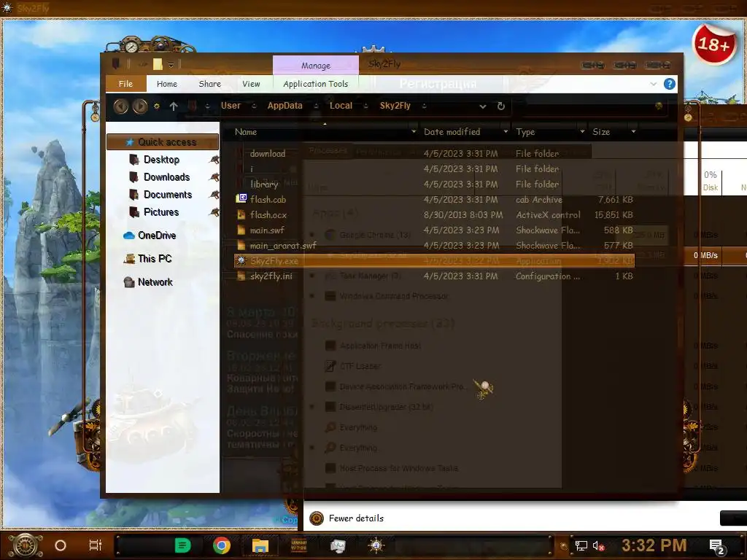The height and width of the screenshot is (560, 747).
Task: Expand the arrow after AppData breadcrumb
Action: coord(316,106)
